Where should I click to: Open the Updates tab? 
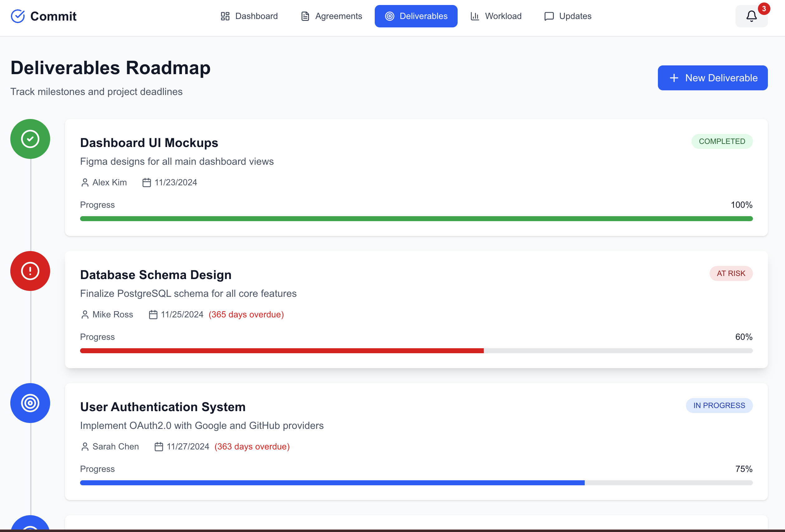[568, 16]
